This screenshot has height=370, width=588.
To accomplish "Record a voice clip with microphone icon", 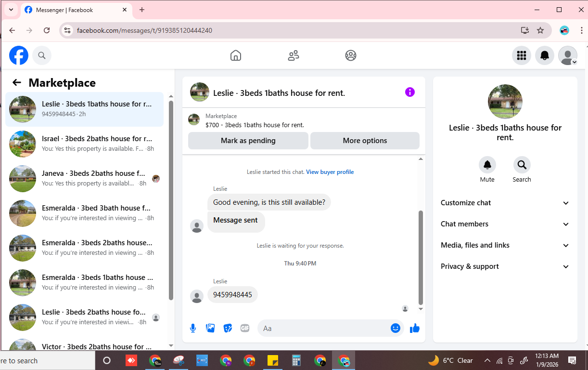I will pos(193,328).
